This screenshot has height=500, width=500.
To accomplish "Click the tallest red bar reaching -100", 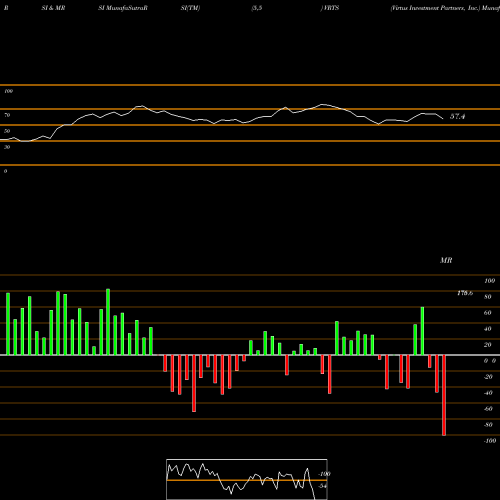I will tap(444, 395).
